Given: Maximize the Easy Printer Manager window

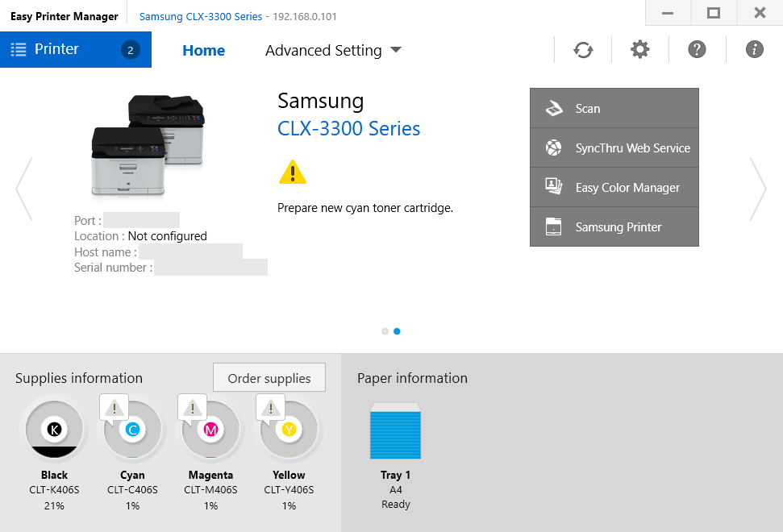Looking at the screenshot, I should coord(714,13).
